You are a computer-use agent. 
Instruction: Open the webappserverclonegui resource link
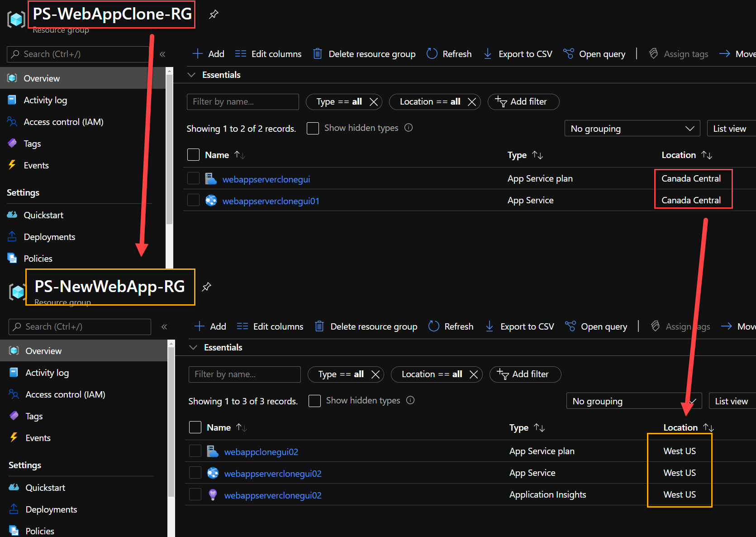point(266,179)
